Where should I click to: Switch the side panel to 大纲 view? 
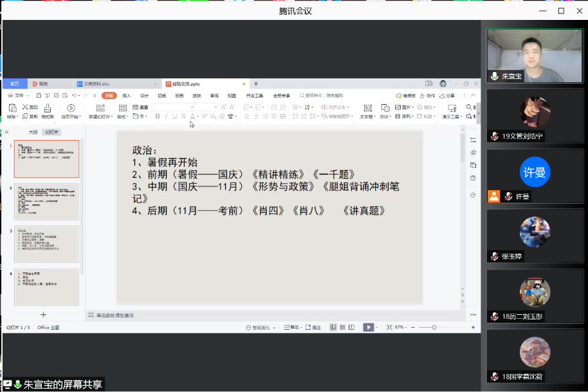(x=32, y=132)
